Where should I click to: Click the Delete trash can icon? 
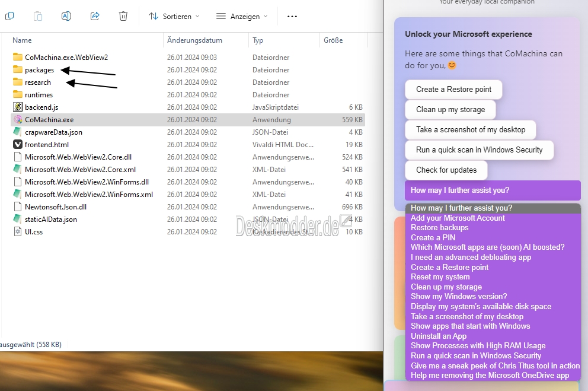[123, 16]
